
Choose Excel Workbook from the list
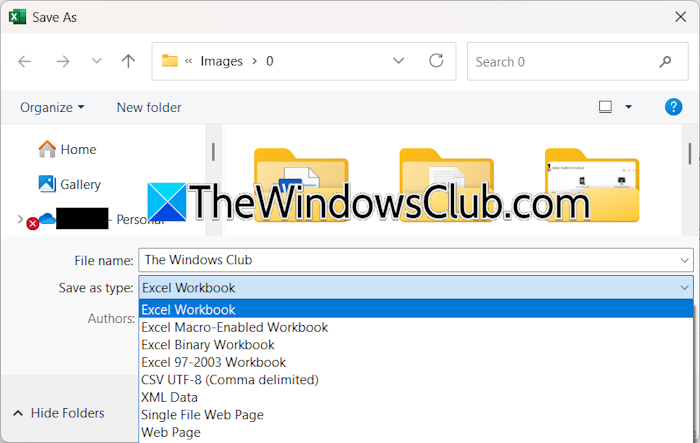[416, 309]
